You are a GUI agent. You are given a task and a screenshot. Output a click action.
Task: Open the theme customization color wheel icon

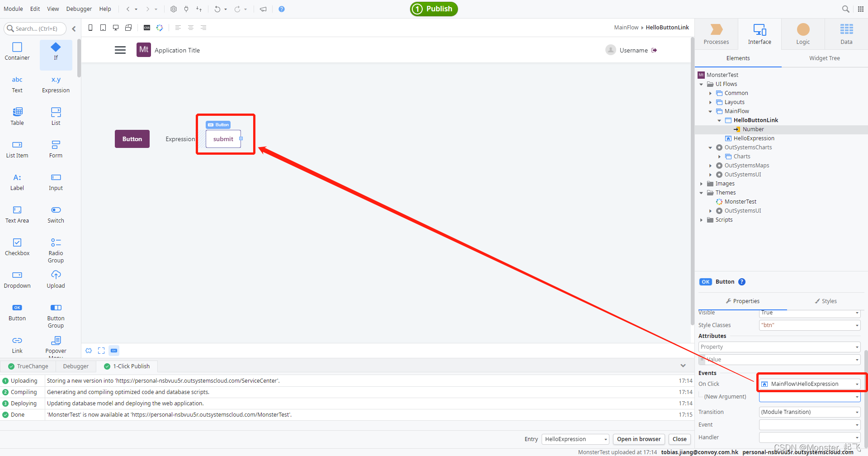pos(160,28)
